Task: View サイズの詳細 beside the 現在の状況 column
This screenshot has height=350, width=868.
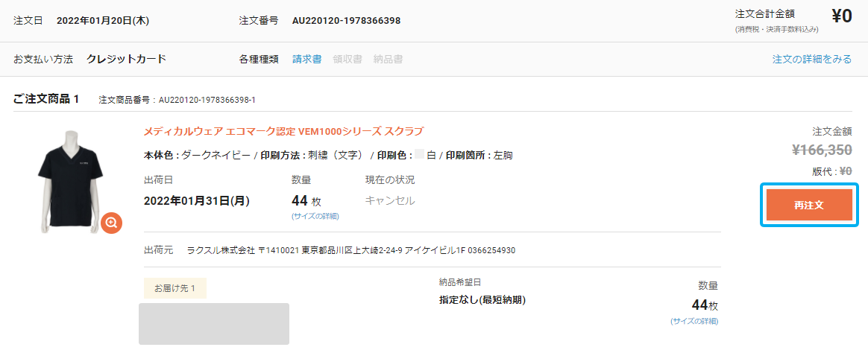Action: [315, 216]
